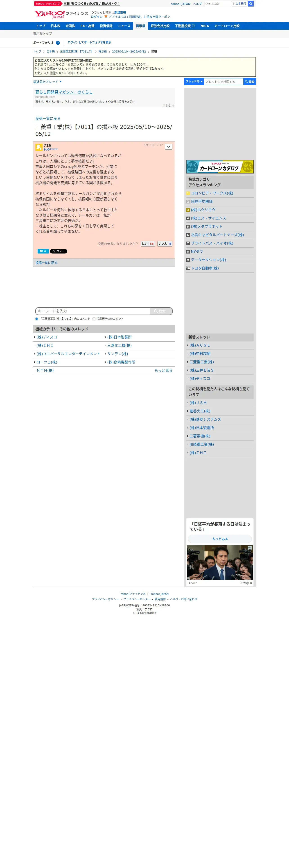Click the もっと見る threads link
289x868 pixels.
coord(163,371)
